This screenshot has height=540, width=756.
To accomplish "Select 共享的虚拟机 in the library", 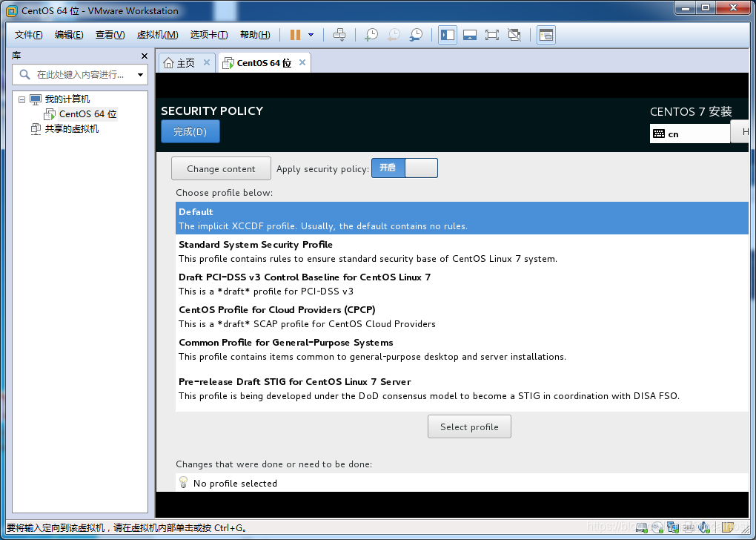I will pyautogui.click(x=71, y=129).
